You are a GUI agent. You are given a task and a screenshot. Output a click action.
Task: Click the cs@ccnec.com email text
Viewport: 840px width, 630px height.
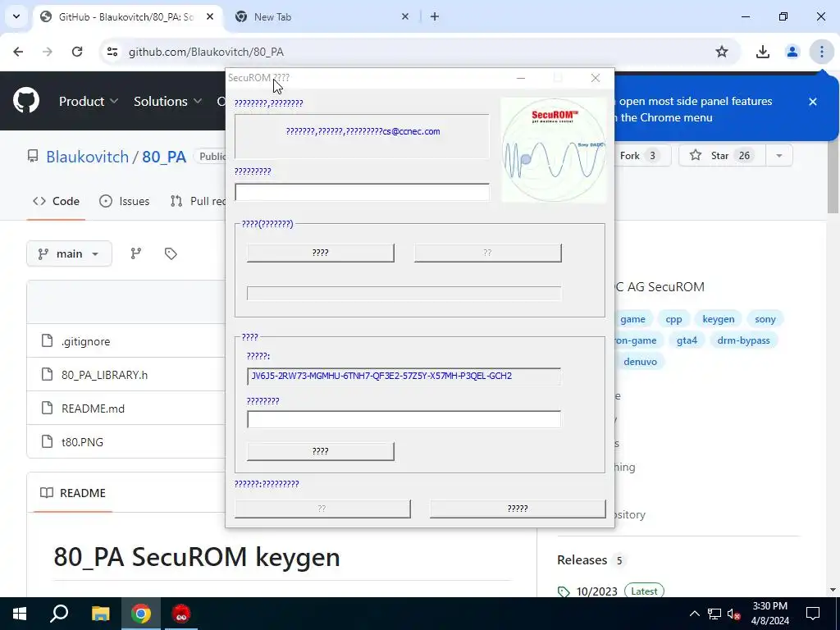coord(412,131)
